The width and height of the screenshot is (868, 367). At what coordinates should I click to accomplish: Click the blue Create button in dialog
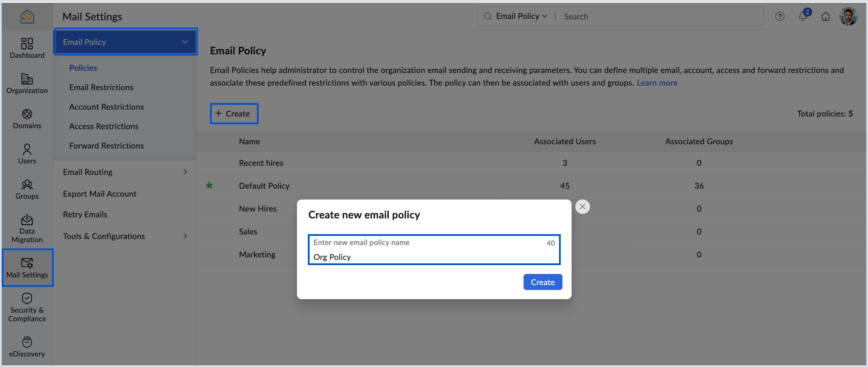coord(542,282)
